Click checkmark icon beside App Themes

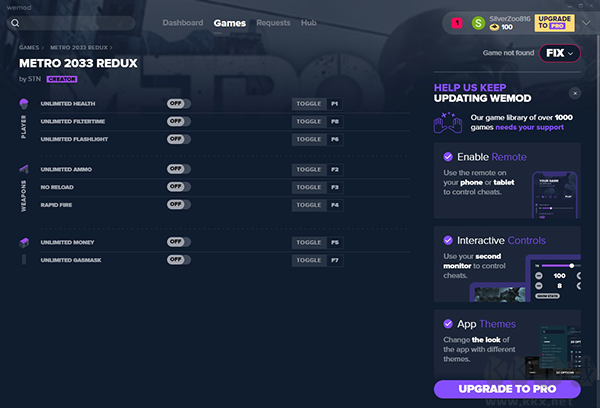coord(448,324)
